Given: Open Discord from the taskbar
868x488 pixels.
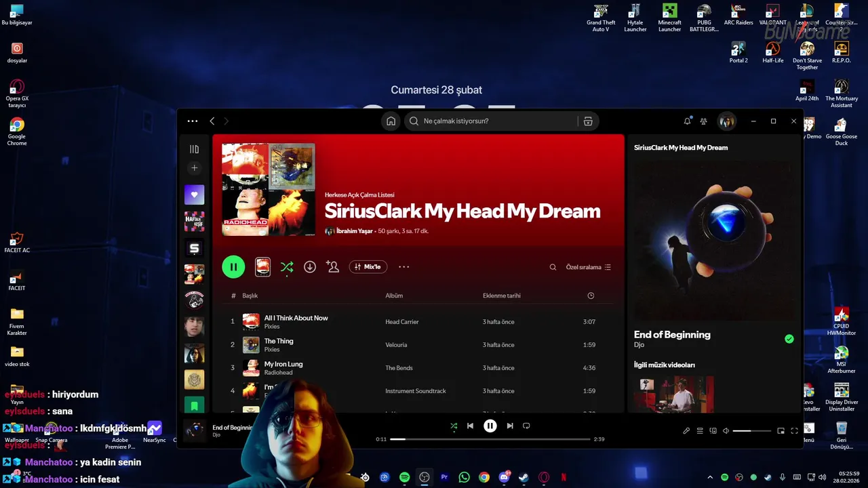Looking at the screenshot, I should (x=504, y=477).
